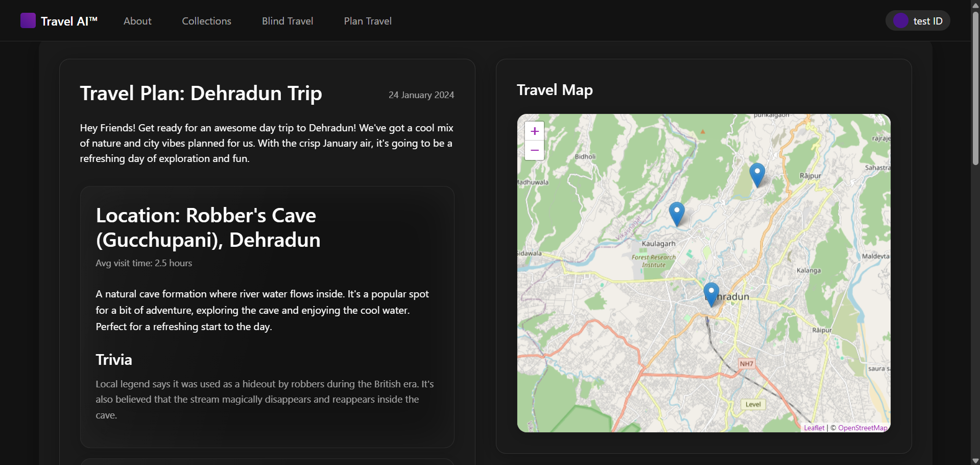The width and height of the screenshot is (980, 465).
Task: Open the OpenStreetMap attribution link
Action: click(862, 428)
